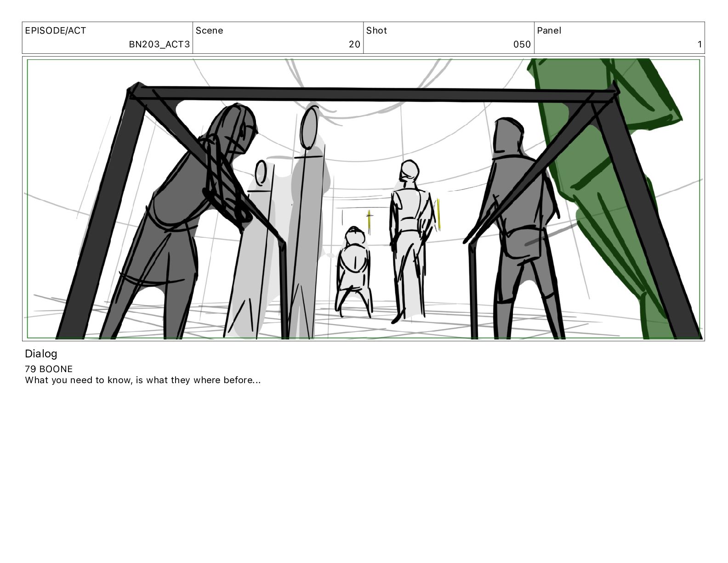Click the Panel header label
Viewport: 728px width, 563px height.
click(549, 31)
